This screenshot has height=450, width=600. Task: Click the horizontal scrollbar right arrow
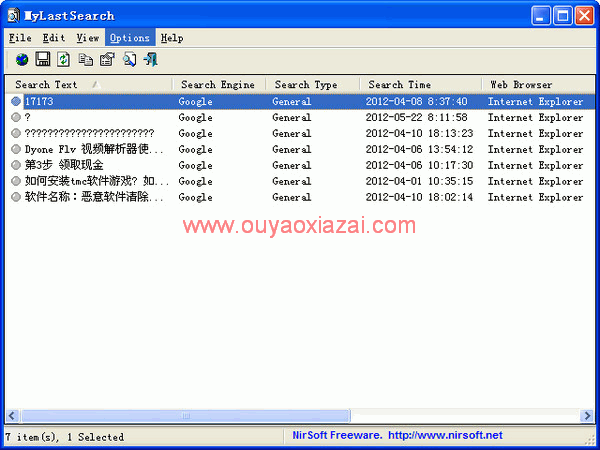coord(587,416)
